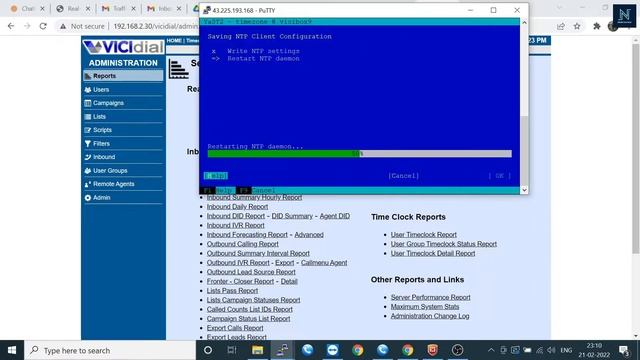Click the bookmark star icon

tap(577, 26)
